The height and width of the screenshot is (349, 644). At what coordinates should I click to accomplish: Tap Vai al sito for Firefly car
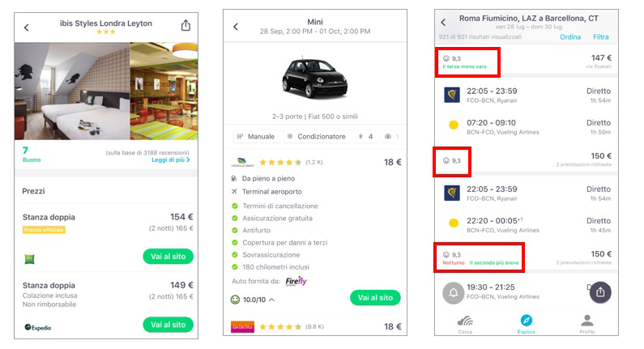[375, 298]
